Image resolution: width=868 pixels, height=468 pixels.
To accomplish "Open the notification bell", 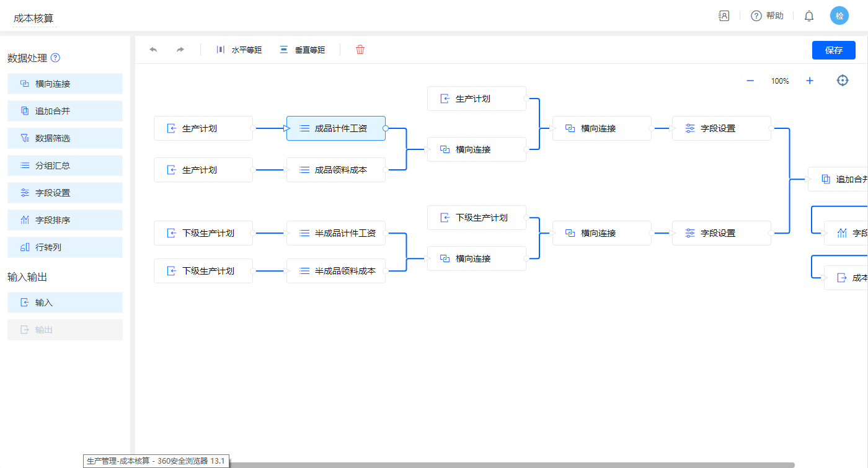I will (x=809, y=16).
